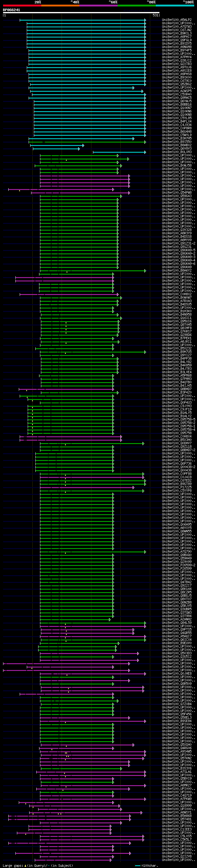Open hit UniRef100_C6TJN2
The width and height of the screenshot is (197, 868).
[x=177, y=30]
